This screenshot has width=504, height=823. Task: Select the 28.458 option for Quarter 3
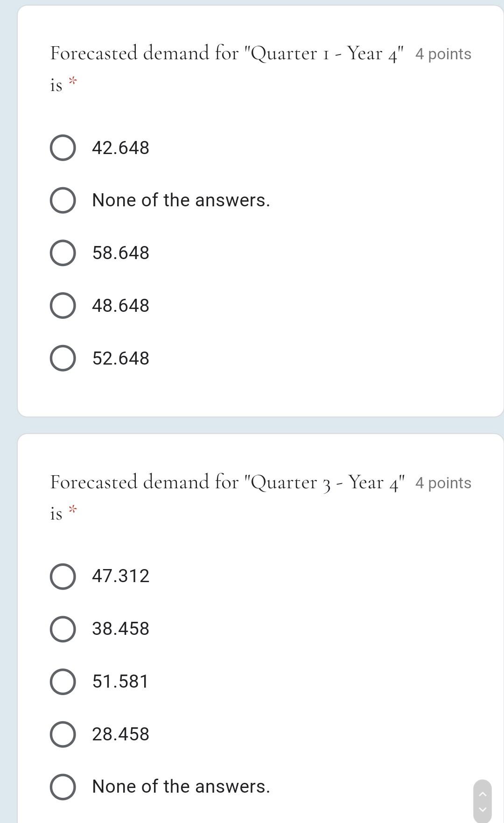pos(63,734)
